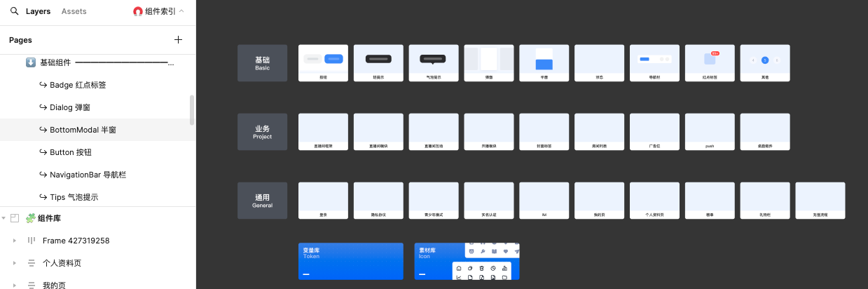Switch to the Assets tab
The height and width of the screenshot is (289, 868).
tap(74, 11)
